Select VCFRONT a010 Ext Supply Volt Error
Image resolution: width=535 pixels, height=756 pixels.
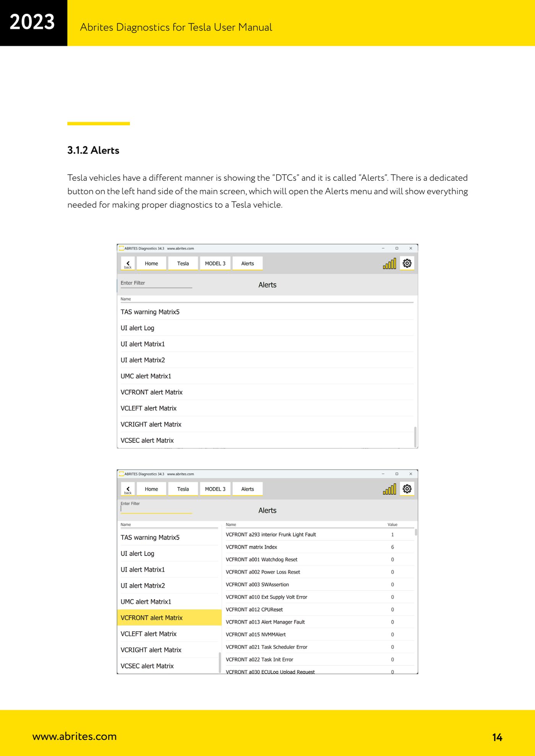tap(319, 597)
